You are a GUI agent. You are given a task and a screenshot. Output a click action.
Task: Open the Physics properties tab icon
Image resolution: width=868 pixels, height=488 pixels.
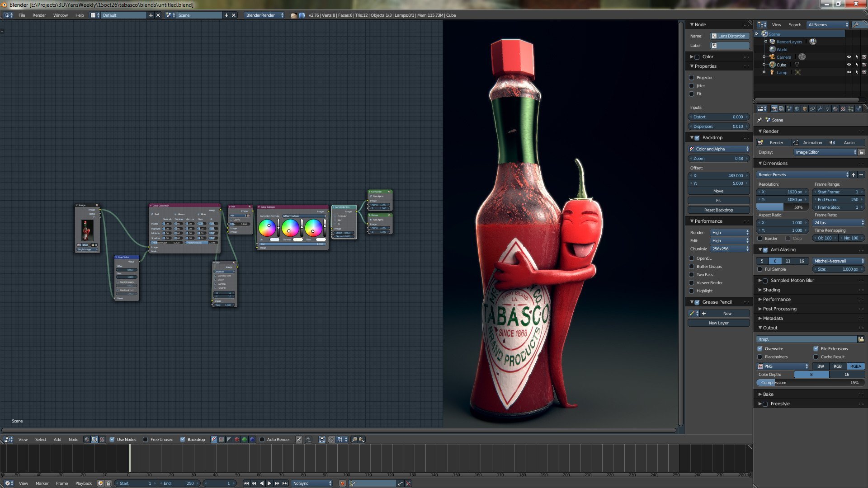(x=859, y=109)
